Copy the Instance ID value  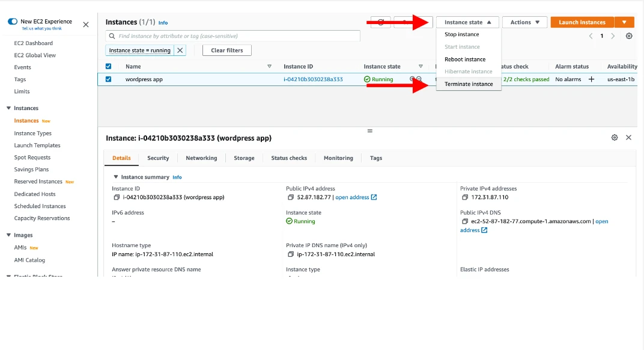pyautogui.click(x=117, y=197)
